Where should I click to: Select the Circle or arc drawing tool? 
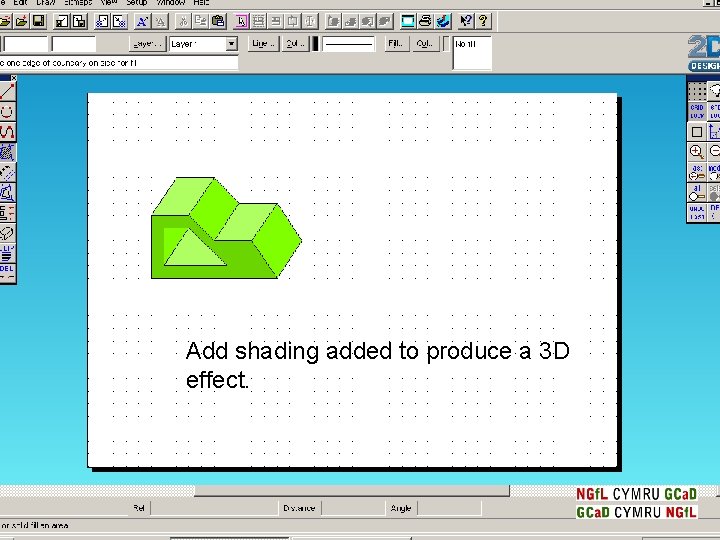pos(7,112)
